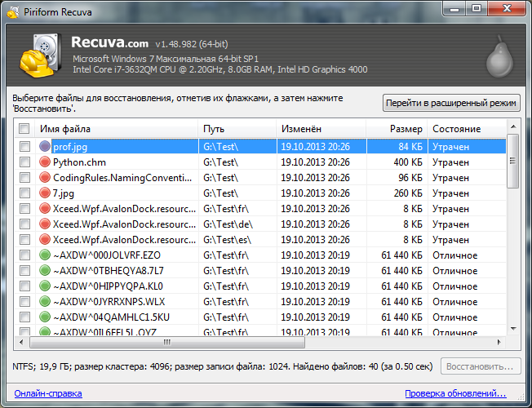Click 'Перейти в расширенный режим' button
532x408 pixels.
[451, 103]
